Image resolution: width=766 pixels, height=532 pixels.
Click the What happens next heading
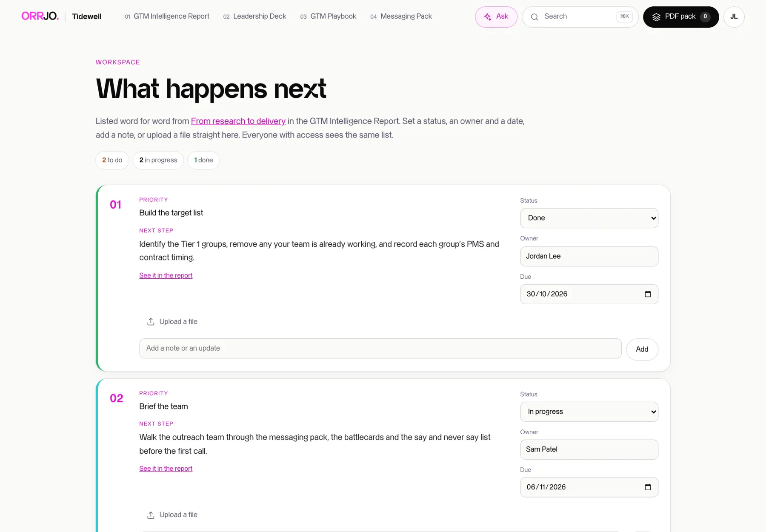(211, 89)
